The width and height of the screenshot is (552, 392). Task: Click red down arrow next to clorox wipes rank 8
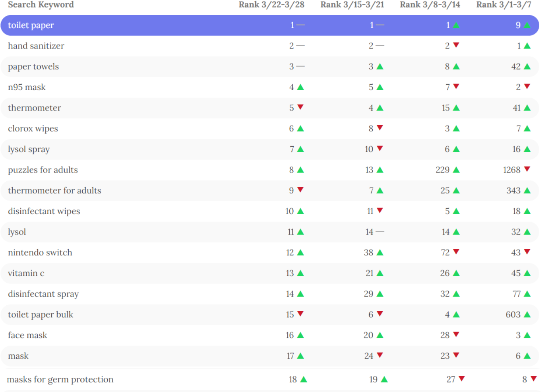pyautogui.click(x=380, y=128)
